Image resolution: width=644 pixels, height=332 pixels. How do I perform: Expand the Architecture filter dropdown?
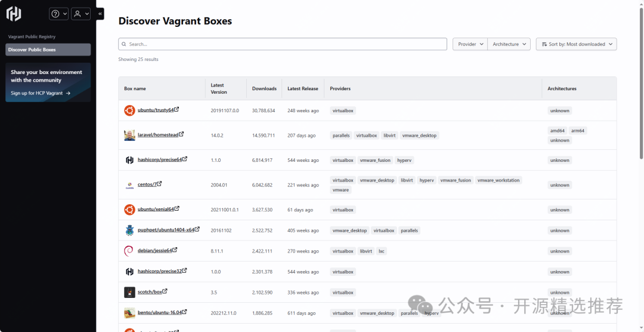point(509,44)
